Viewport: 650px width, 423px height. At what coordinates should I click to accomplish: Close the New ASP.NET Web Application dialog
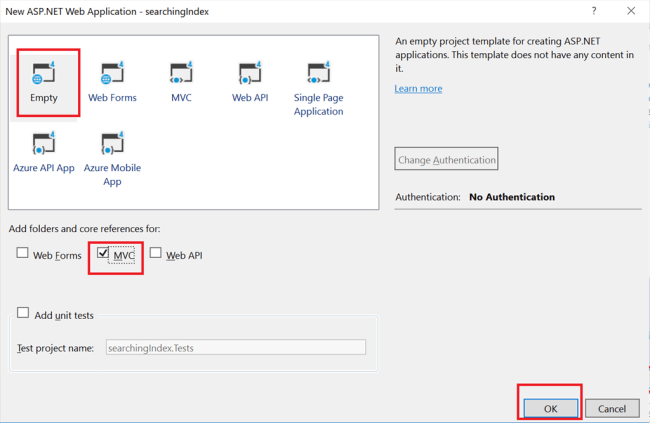tap(631, 11)
